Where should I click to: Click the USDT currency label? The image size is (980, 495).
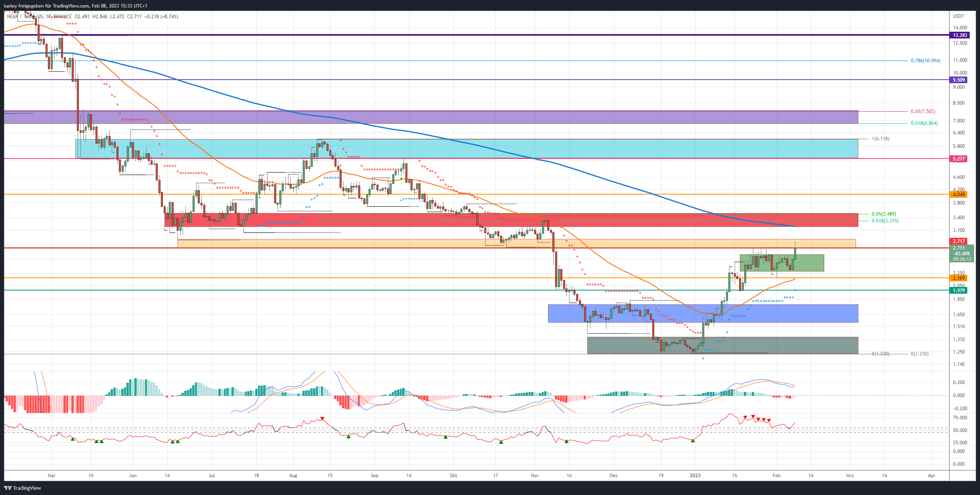click(x=959, y=16)
